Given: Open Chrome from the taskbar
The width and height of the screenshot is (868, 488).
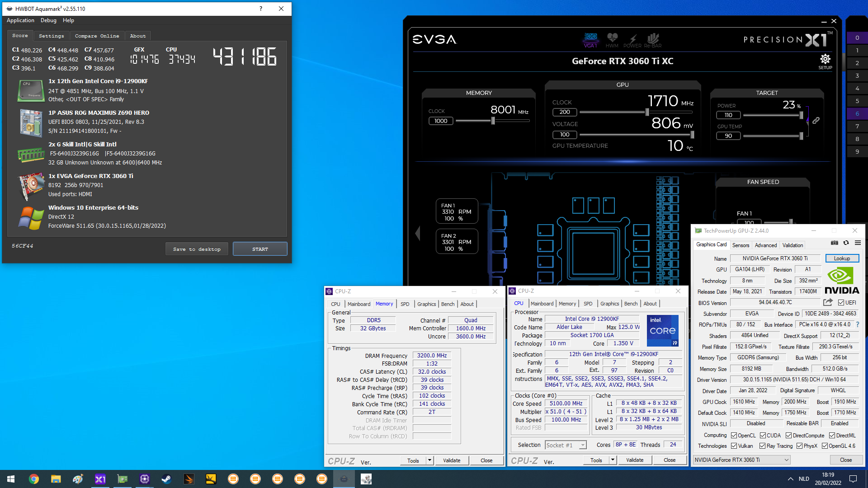Looking at the screenshot, I should coord(34,479).
